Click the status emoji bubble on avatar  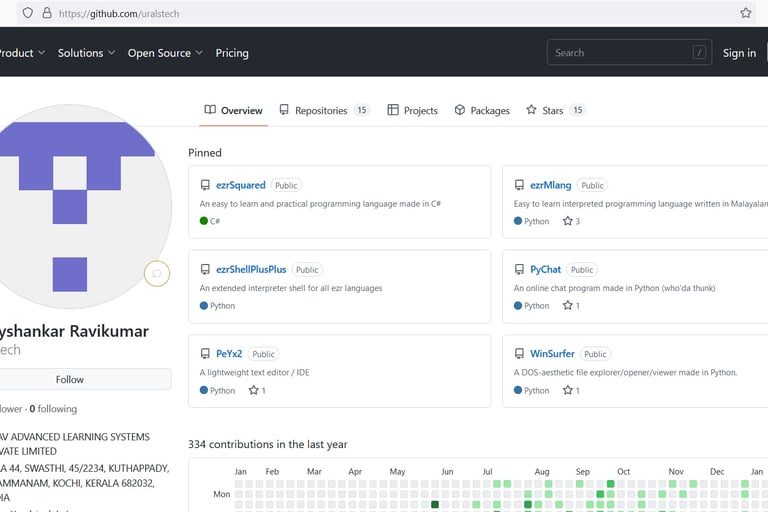point(157,273)
